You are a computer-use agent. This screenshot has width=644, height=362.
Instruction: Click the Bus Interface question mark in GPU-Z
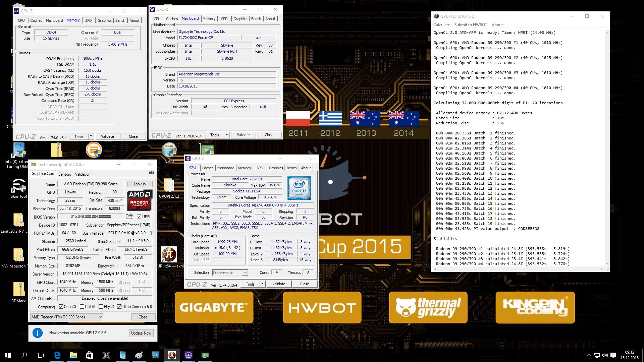(x=151, y=233)
